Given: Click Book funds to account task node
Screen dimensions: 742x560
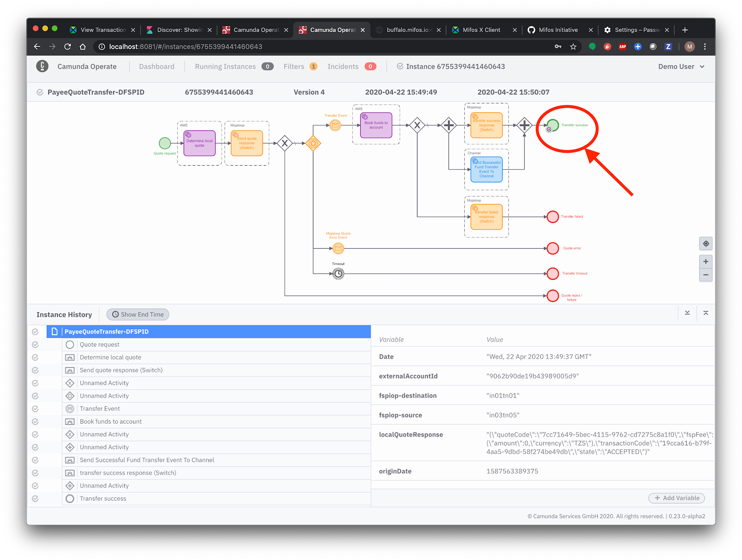Looking at the screenshot, I should point(376,125).
